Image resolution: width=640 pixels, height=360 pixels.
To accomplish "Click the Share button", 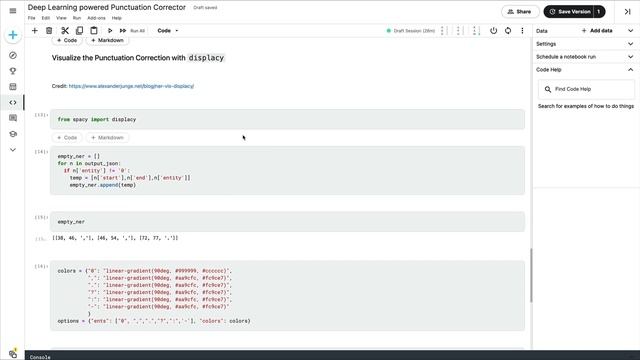I will [520, 12].
